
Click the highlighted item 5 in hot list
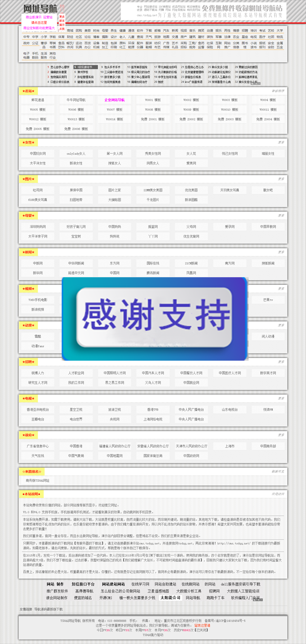(x=86, y=67)
